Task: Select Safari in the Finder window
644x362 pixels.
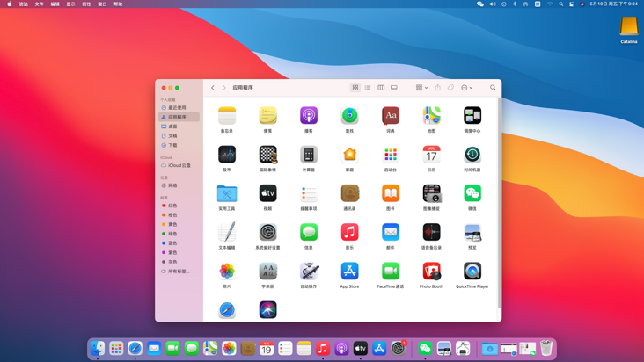Action: tap(227, 310)
